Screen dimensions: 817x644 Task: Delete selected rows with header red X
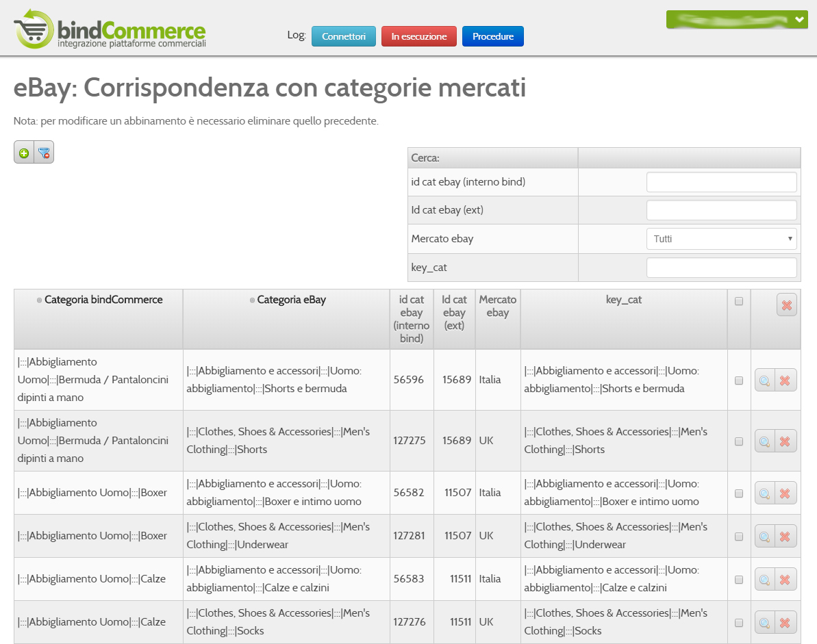pos(786,305)
